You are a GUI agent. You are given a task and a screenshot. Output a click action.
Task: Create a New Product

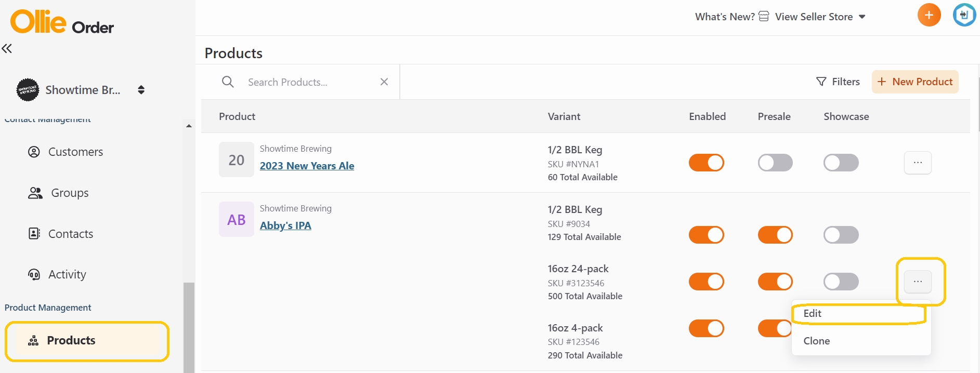(x=915, y=82)
